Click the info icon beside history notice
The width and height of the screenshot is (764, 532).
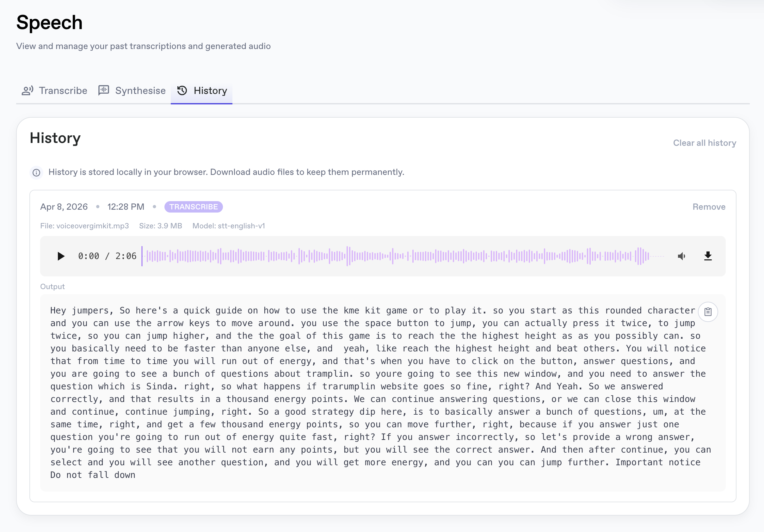coord(36,172)
